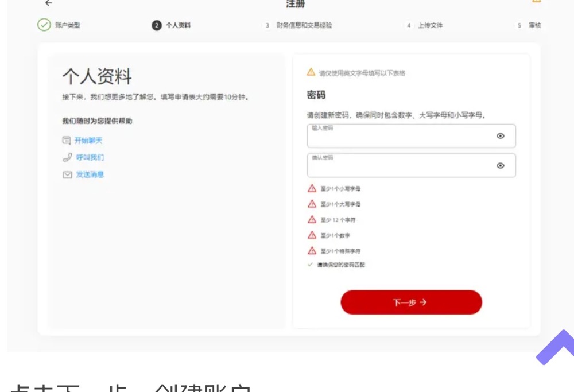The width and height of the screenshot is (574, 392).
Task: Show password in 输入密码 field
Action: 501,136
